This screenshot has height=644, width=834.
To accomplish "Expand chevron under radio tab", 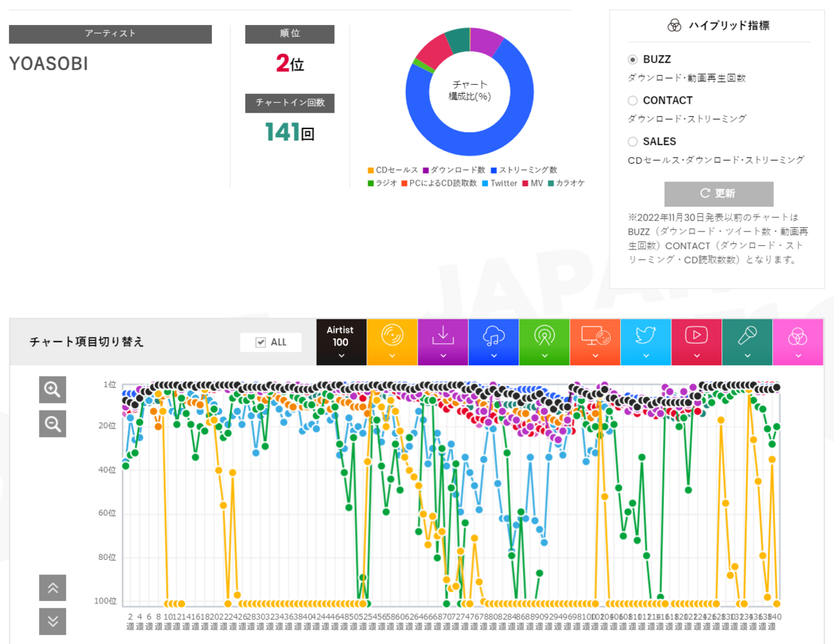I will 544,356.
